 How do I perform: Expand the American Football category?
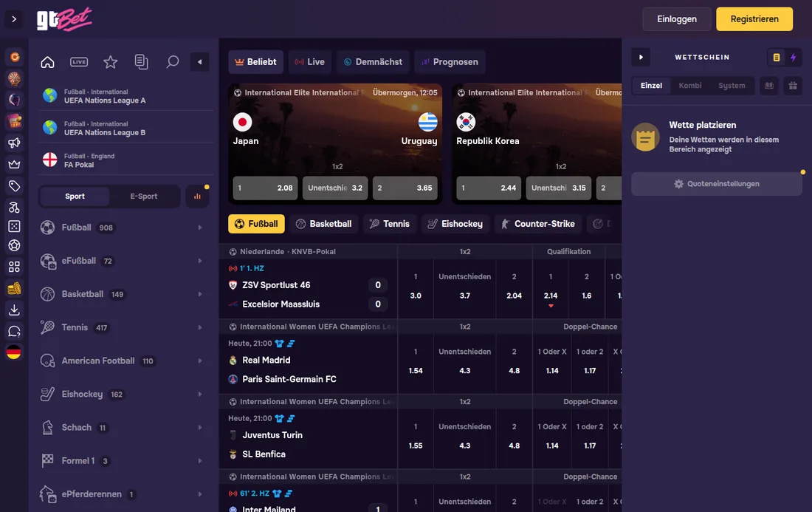[124, 361]
